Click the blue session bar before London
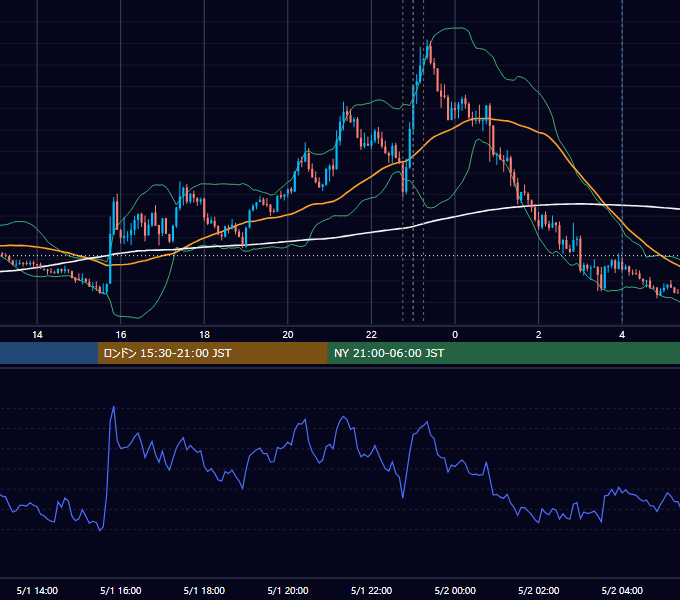Screen dimensions: 680x600 point(49,353)
